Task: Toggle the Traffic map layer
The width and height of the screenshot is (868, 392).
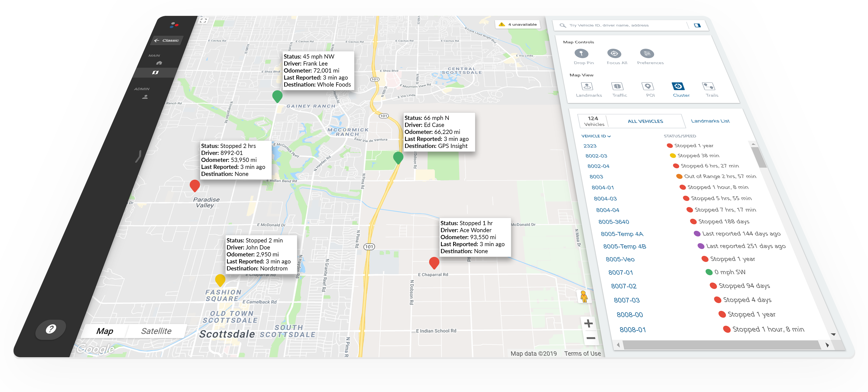Action: [617, 86]
